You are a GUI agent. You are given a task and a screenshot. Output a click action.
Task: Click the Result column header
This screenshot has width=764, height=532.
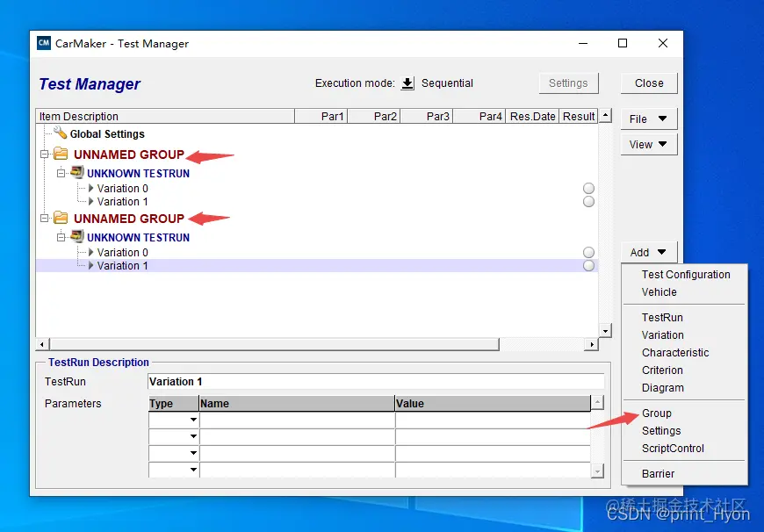point(579,117)
